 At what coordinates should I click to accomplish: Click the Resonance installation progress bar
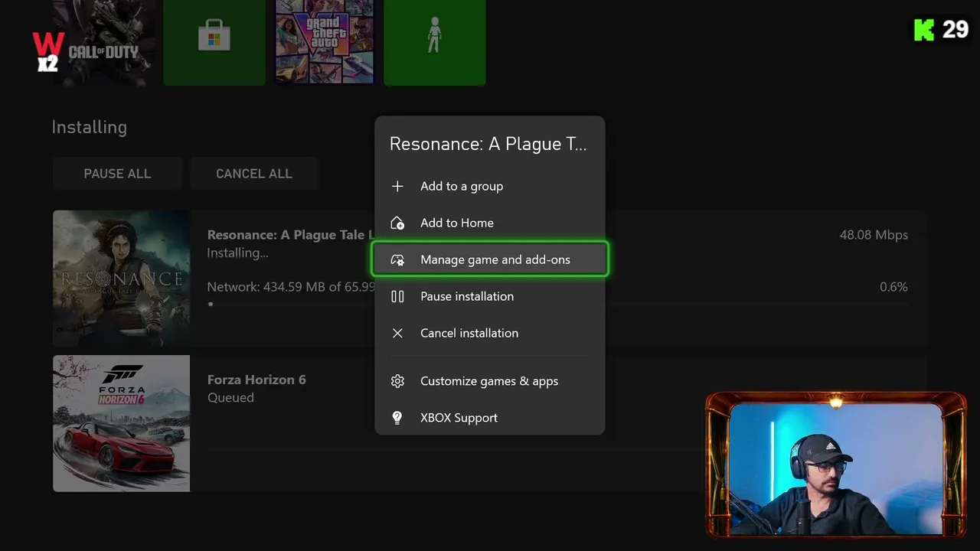557,304
